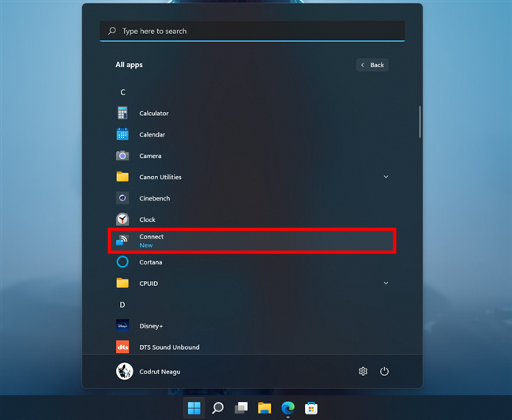Click the Power button icon
This screenshot has width=512, height=420.
[x=384, y=371]
